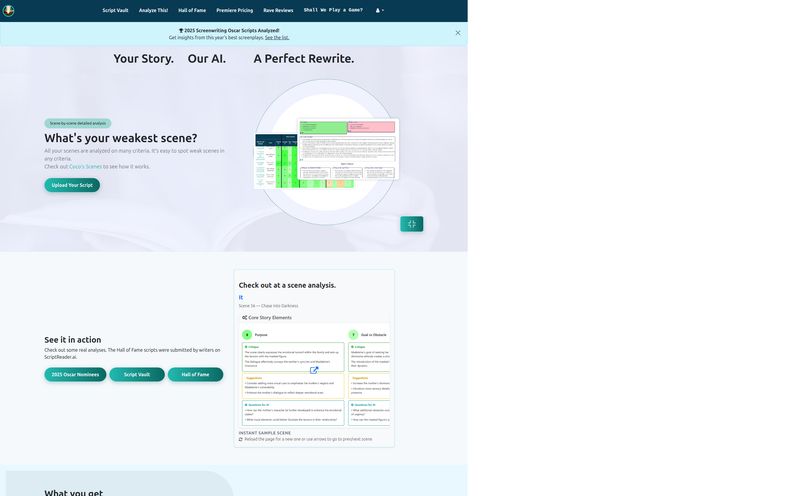800x496 pixels.
Task: Click the 'Scene 34 — Chase into Darkness' text
Action: [x=268, y=306]
